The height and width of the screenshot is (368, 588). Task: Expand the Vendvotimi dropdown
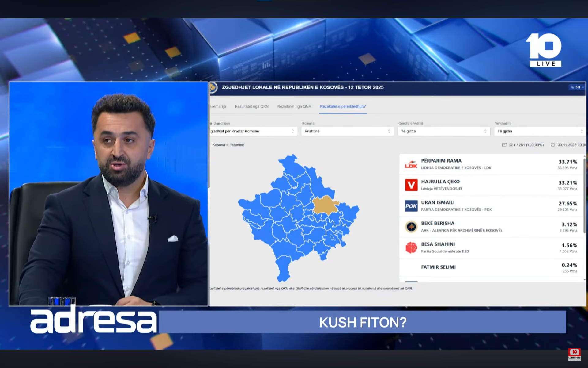[x=540, y=131]
